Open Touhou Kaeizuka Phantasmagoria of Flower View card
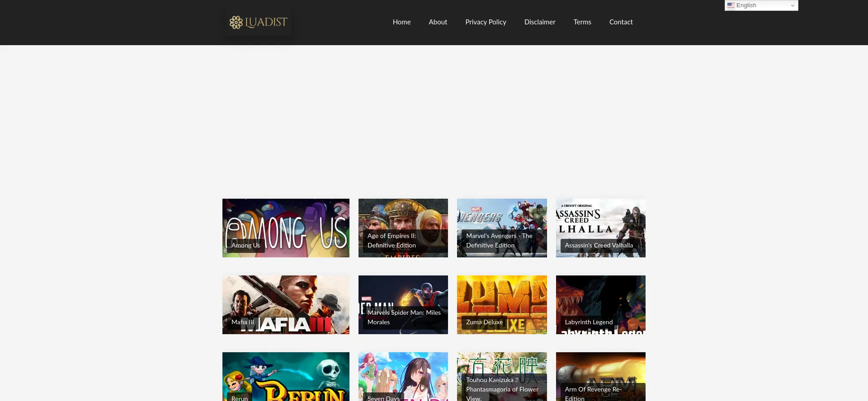The height and width of the screenshot is (401, 868). [502, 377]
